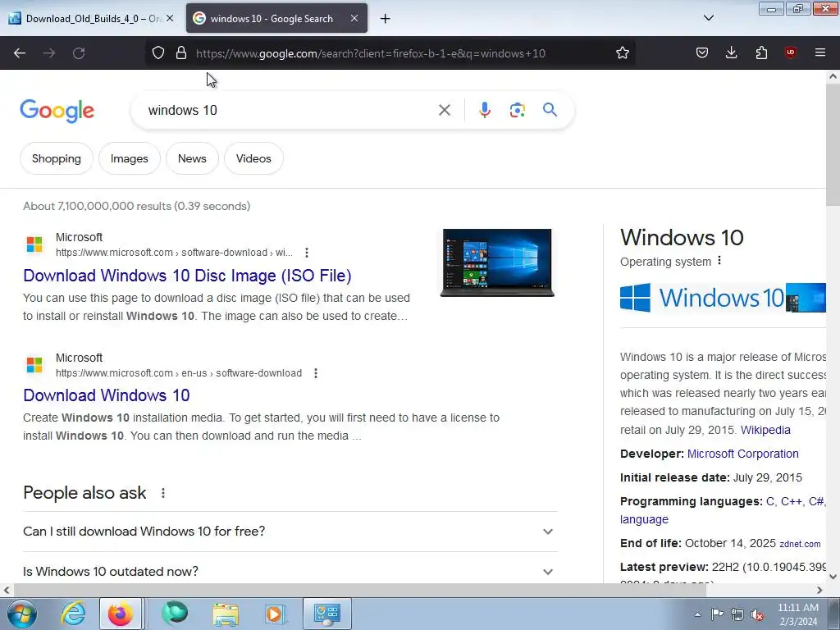Open a new tab with the plus button
This screenshot has height=630, width=840.
tap(386, 19)
